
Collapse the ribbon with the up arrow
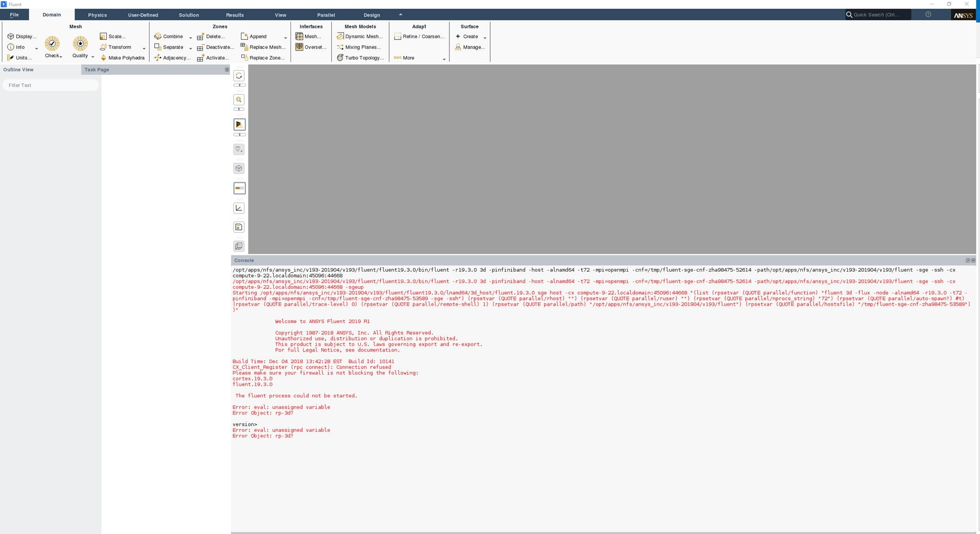coord(401,14)
